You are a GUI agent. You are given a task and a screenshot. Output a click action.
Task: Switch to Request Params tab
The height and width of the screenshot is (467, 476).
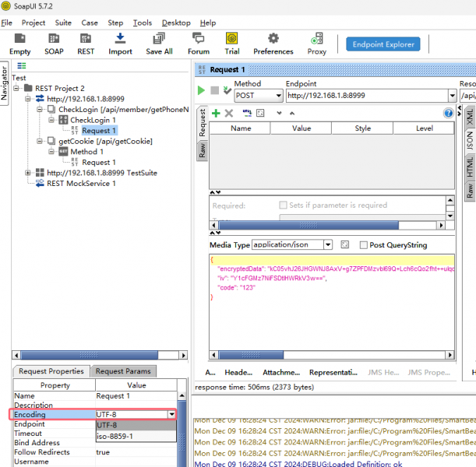coord(123,371)
